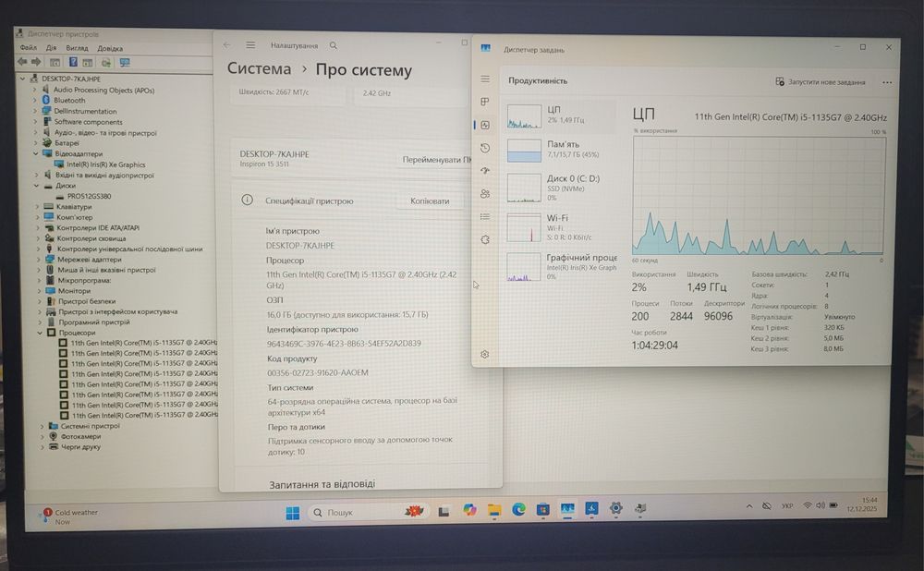Open Settings gear icon on taskbar
The height and width of the screenshot is (571, 924).
pyautogui.click(x=615, y=508)
